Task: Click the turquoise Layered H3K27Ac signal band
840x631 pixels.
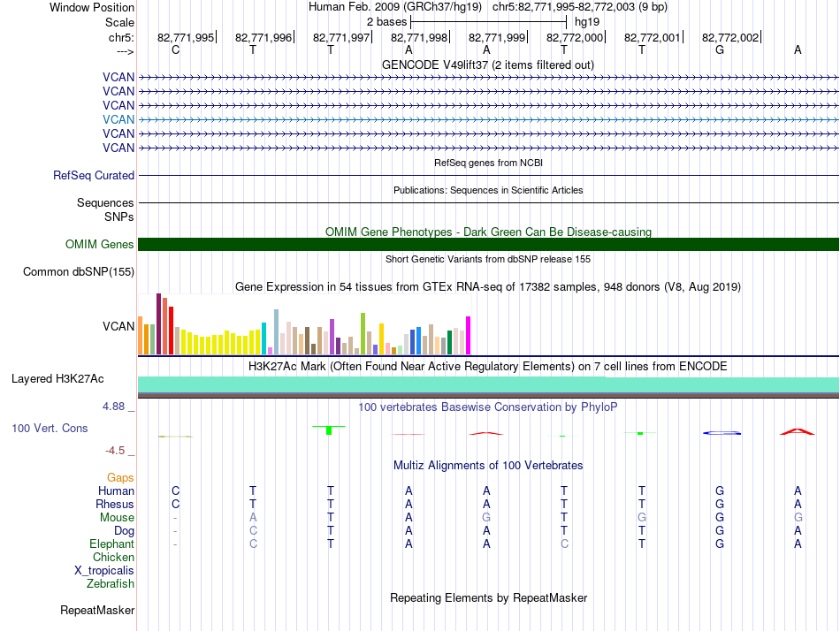Action: [x=488, y=383]
